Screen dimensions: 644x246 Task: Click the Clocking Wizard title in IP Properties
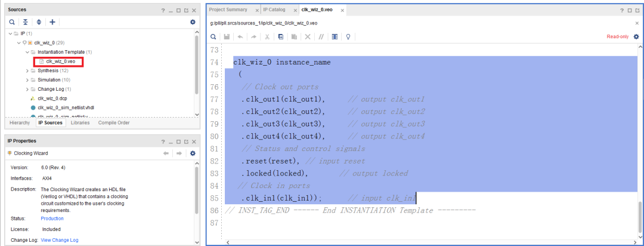[x=31, y=153]
